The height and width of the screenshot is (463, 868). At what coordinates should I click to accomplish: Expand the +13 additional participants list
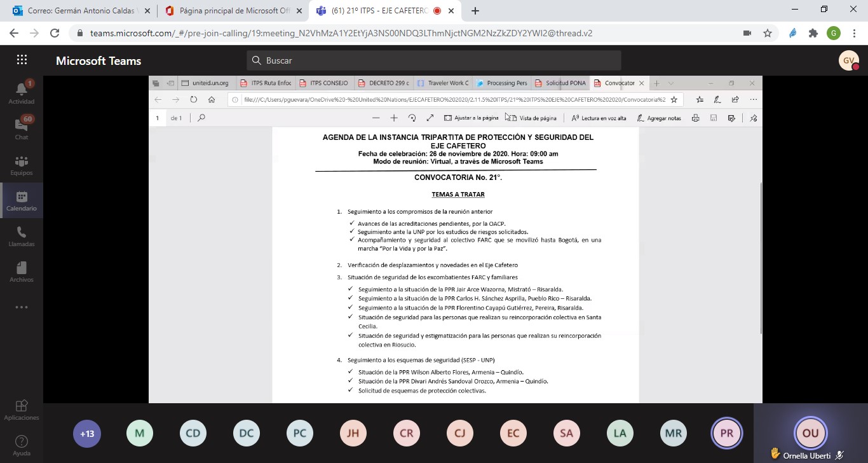pyautogui.click(x=86, y=434)
